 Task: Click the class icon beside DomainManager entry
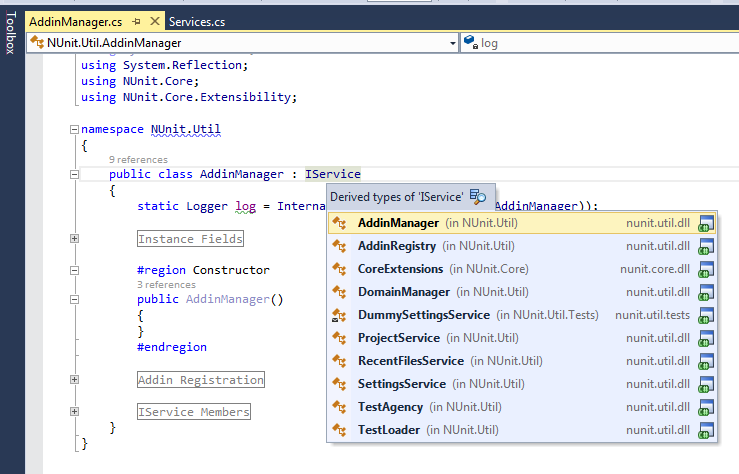tap(339, 292)
